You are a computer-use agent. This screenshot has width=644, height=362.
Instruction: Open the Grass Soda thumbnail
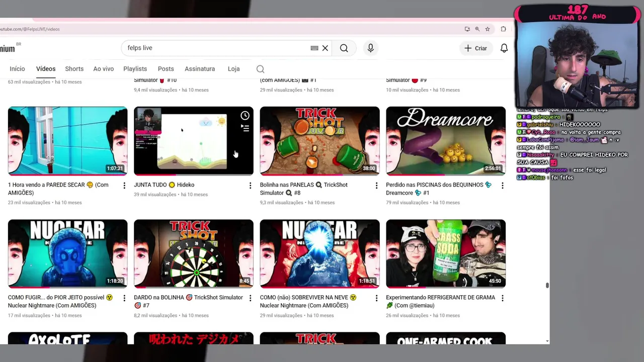446,253
